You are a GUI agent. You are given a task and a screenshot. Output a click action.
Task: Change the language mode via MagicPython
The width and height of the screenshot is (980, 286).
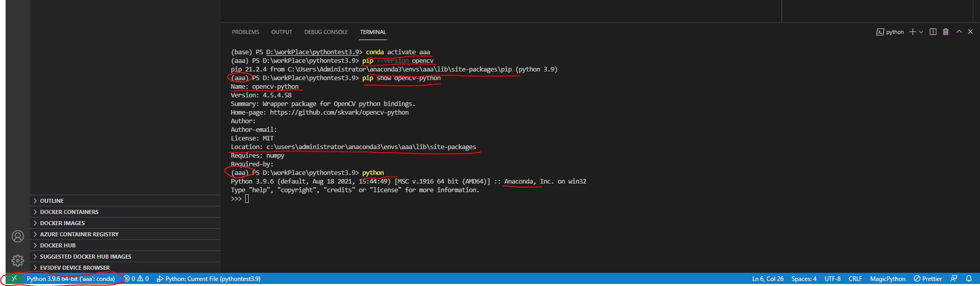coord(888,278)
